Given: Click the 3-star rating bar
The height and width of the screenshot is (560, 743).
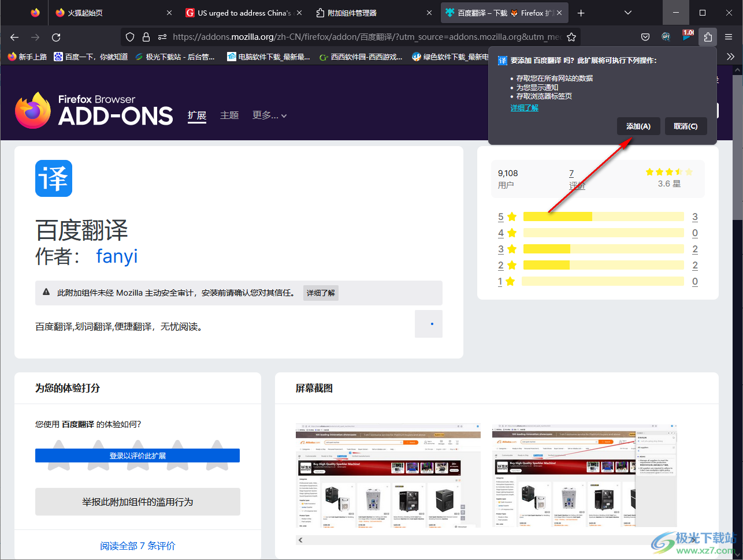Looking at the screenshot, I should 603,249.
